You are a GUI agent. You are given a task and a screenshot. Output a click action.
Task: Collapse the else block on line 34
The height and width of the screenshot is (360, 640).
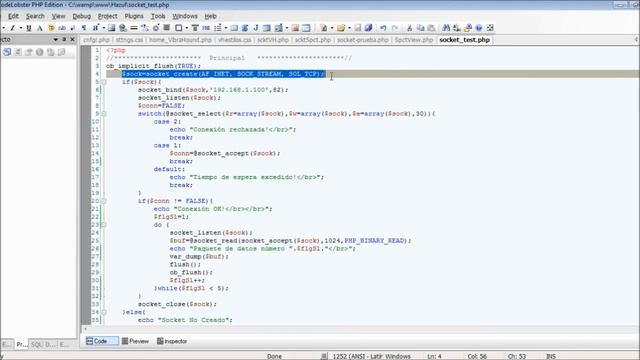pos(104,312)
